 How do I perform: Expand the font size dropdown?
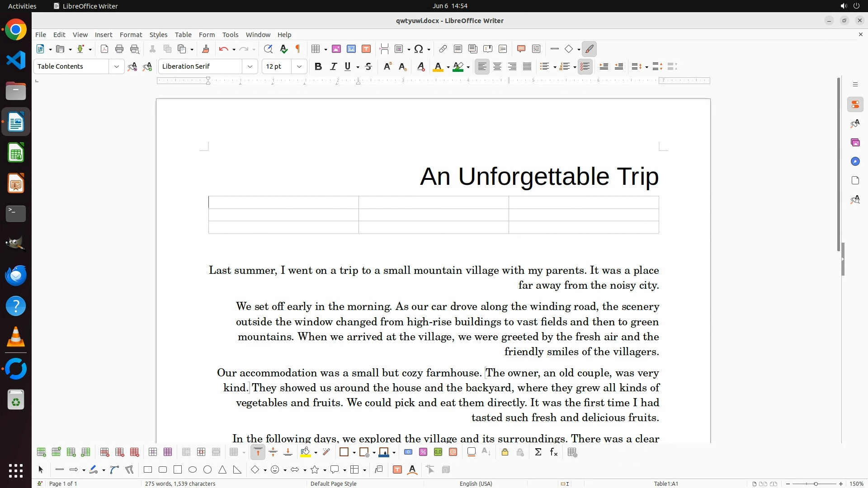coord(299,66)
